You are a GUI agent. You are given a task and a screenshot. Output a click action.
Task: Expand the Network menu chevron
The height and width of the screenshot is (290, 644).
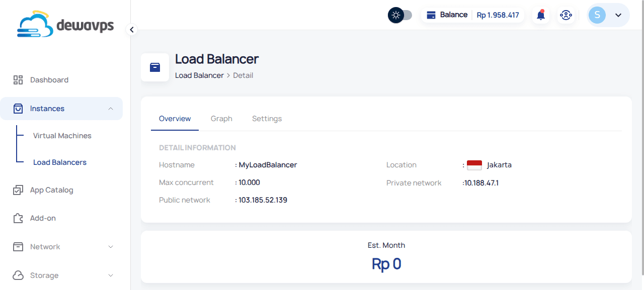[x=111, y=246]
